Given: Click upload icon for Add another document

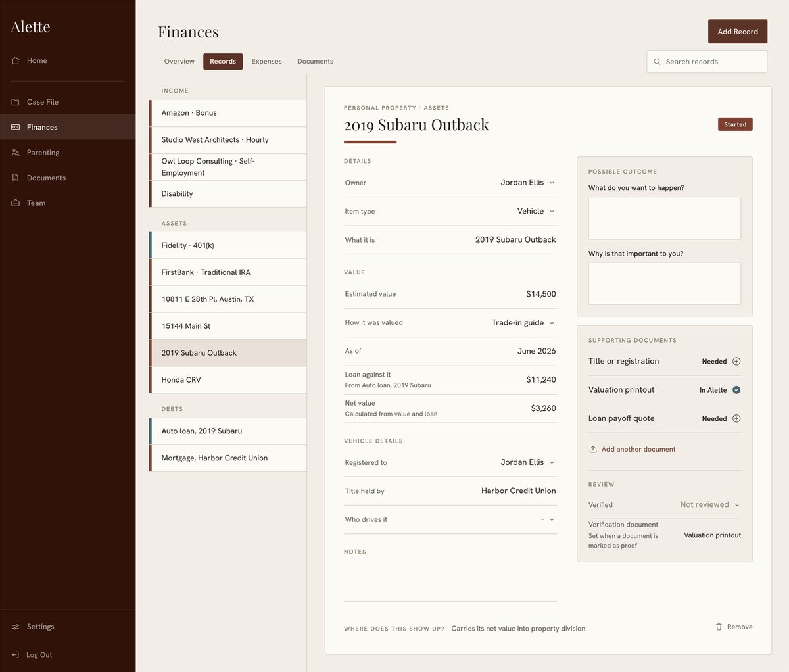Looking at the screenshot, I should [593, 449].
